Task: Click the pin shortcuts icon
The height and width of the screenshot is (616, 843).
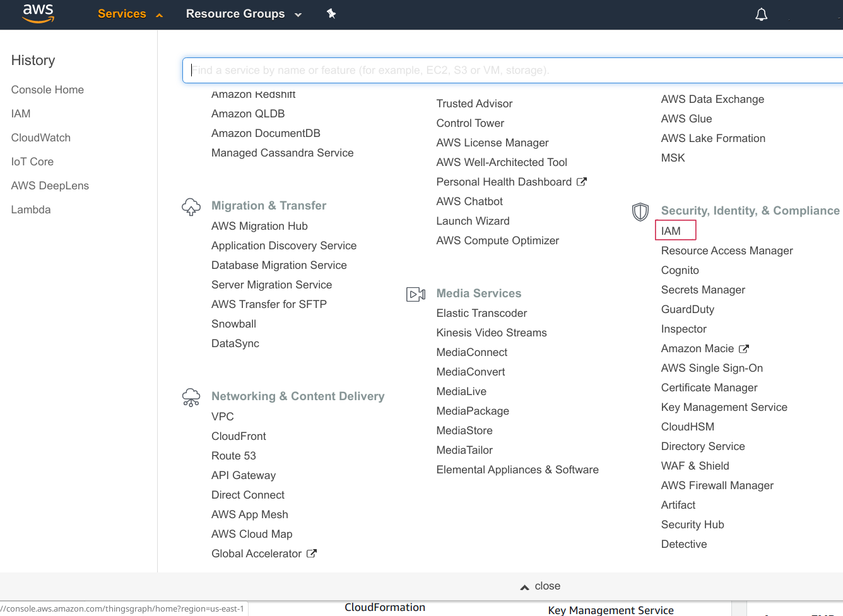Action: point(331,13)
